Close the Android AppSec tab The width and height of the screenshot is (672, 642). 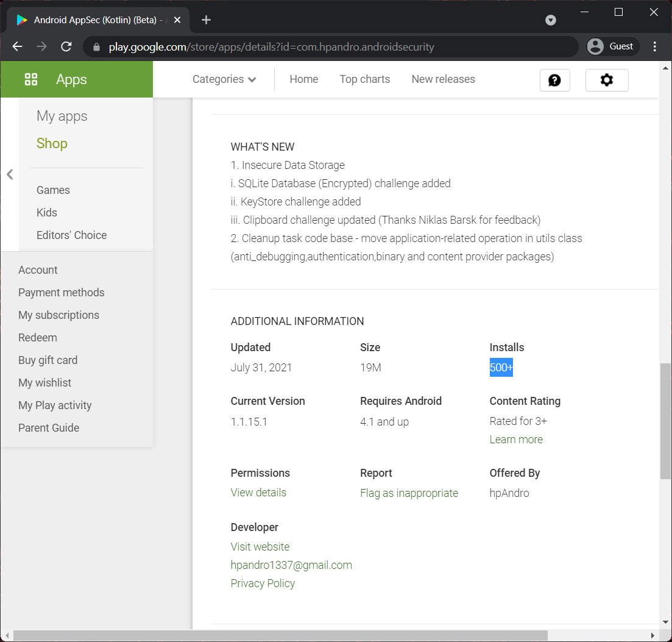[x=177, y=20]
